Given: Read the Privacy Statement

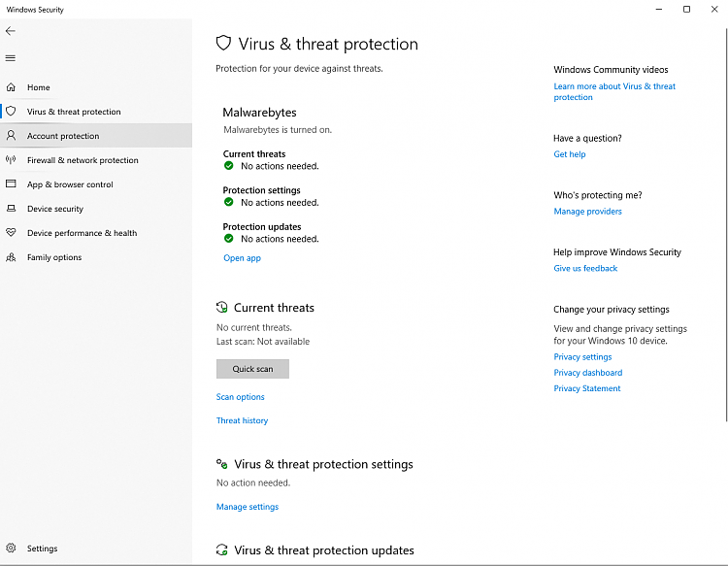Looking at the screenshot, I should coord(587,388).
